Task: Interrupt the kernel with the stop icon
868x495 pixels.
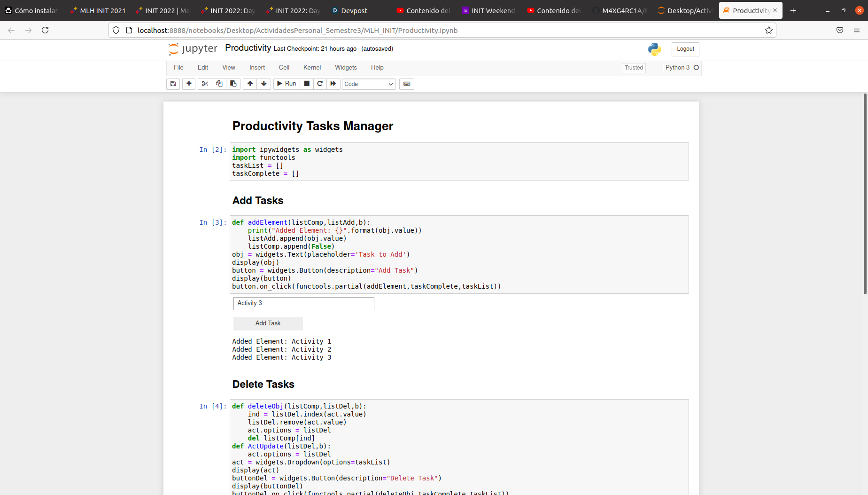Action: tap(307, 84)
